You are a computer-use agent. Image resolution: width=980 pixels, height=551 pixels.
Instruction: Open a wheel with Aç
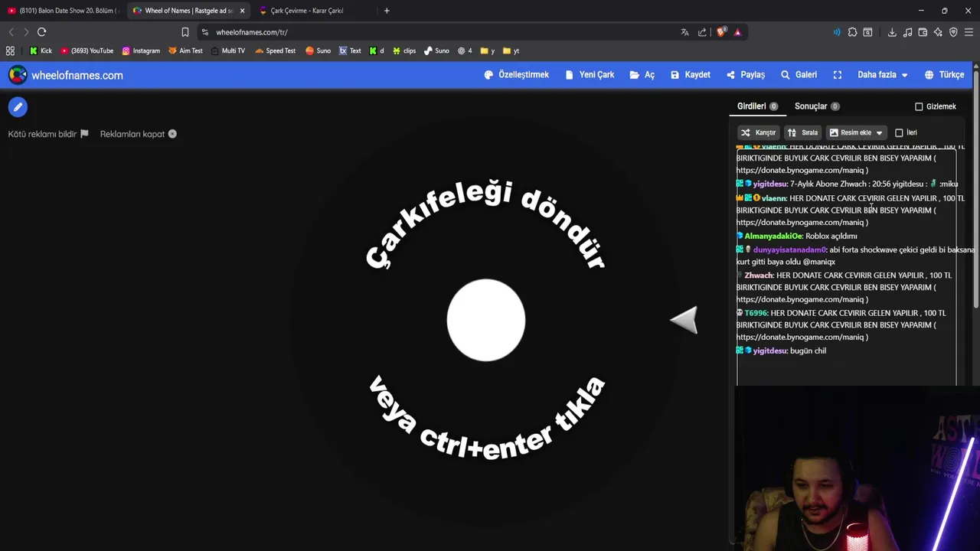[x=642, y=75]
